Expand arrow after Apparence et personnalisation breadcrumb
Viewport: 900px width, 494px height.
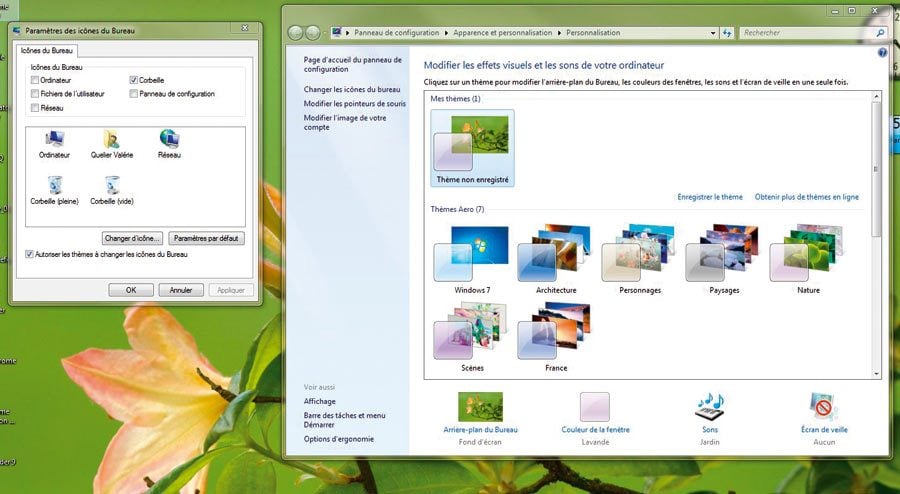pyautogui.click(x=558, y=33)
